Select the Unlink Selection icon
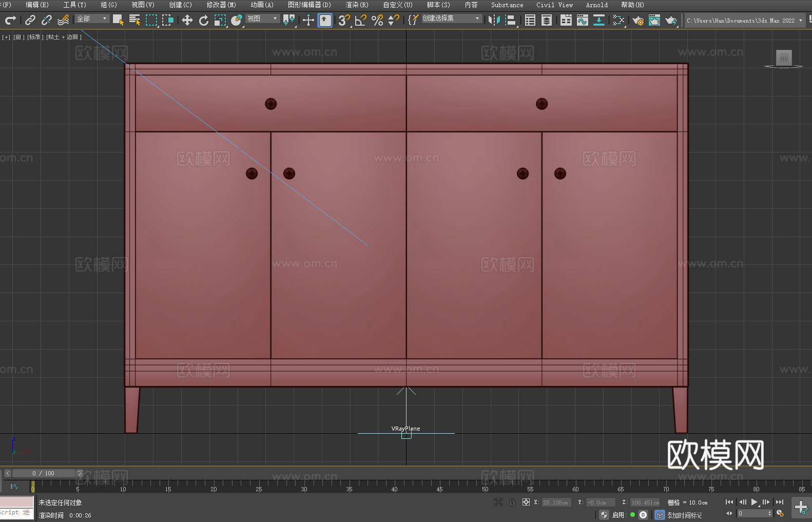 click(x=47, y=20)
